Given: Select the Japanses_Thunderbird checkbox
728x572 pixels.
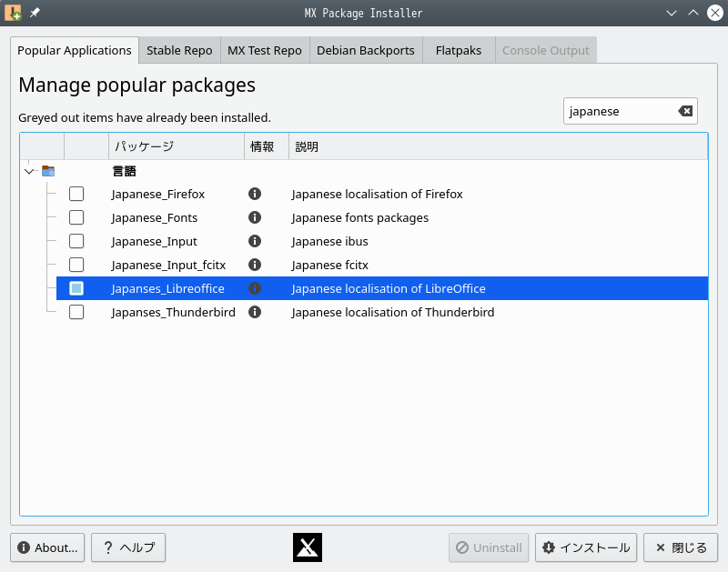Looking at the screenshot, I should (76, 312).
